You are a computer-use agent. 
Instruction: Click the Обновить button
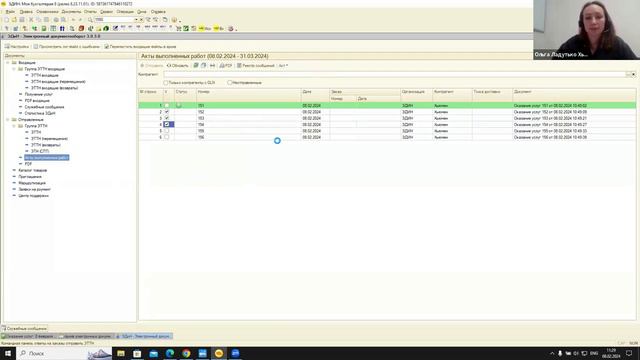point(178,65)
